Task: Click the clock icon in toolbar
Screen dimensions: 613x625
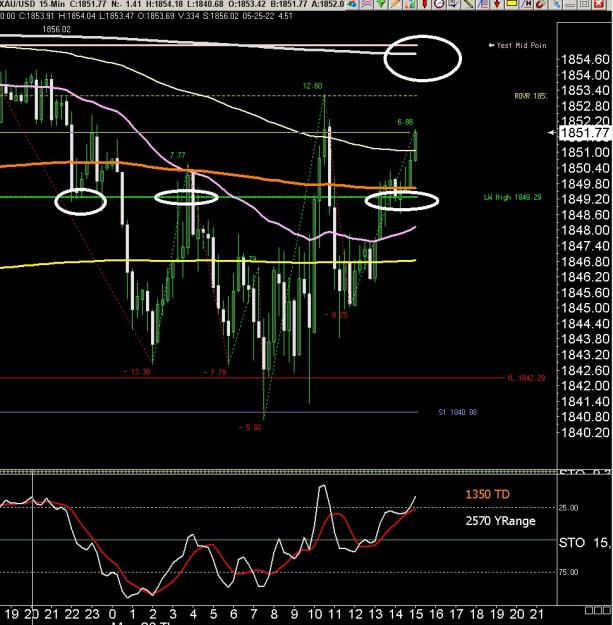Action: click(x=439, y=4)
